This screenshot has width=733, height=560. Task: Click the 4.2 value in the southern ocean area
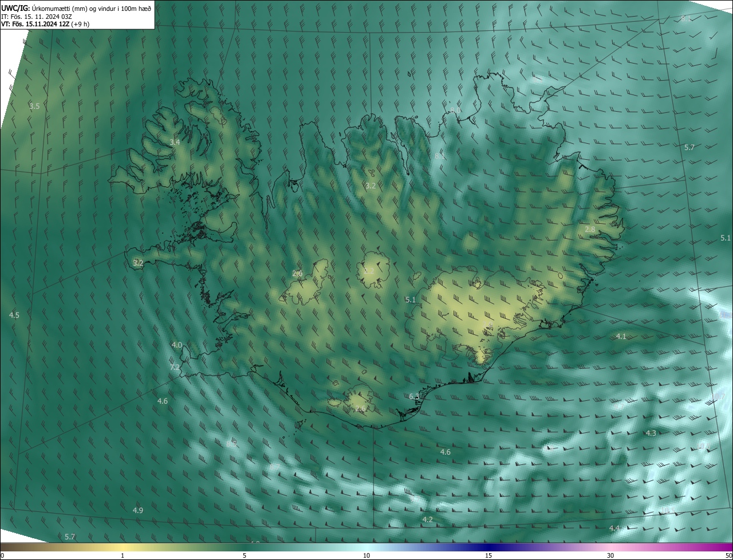(427, 519)
